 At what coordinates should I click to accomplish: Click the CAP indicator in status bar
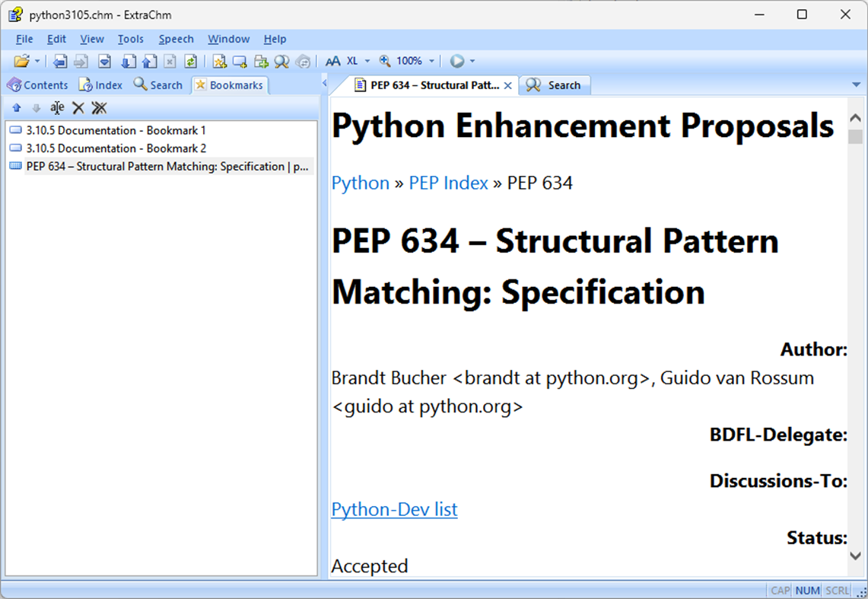point(780,591)
